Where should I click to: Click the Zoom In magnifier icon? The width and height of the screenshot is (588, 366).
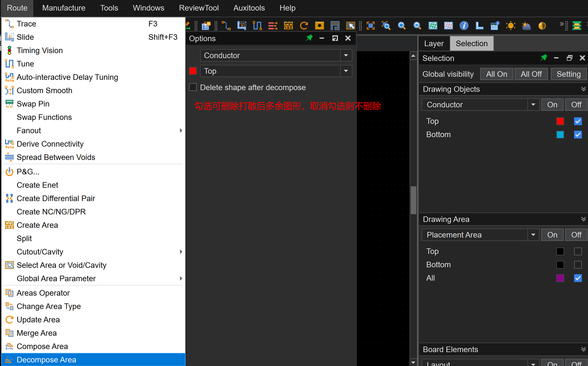pos(402,26)
